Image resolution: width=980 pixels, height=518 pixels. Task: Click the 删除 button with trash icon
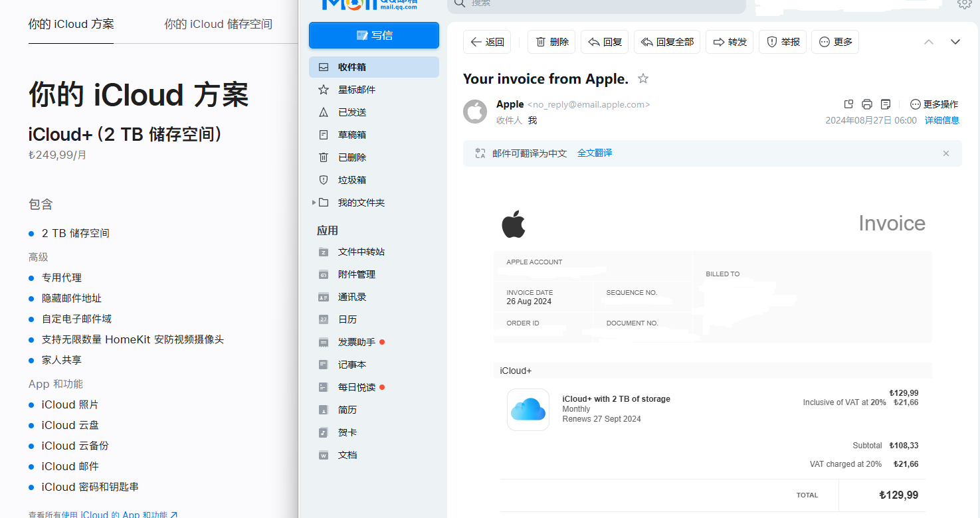pos(552,42)
